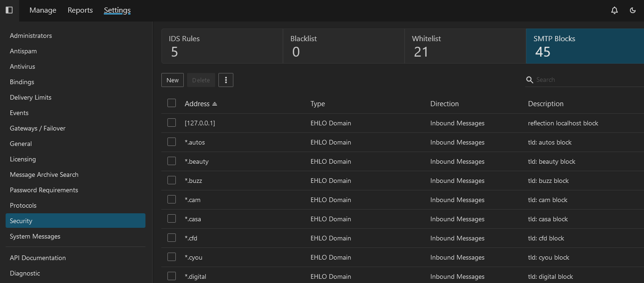
Task: Toggle the sidebar collapse icon
Action: 9,10
